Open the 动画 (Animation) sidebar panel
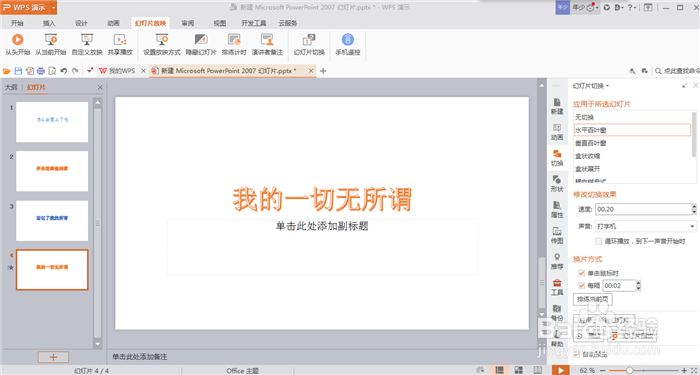The width and height of the screenshot is (700, 375). pyautogui.click(x=557, y=132)
